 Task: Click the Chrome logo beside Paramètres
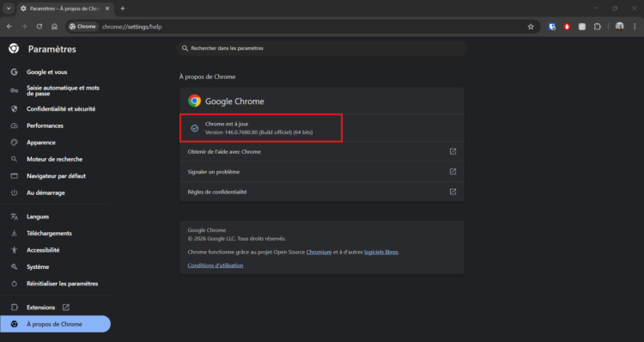coord(14,48)
